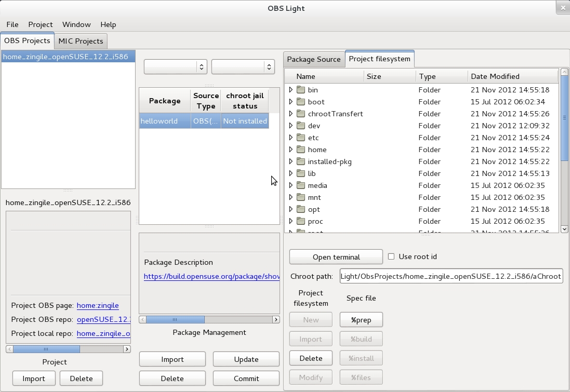Viewport: 570px width, 392px height.
Task: Click the bin folder icon
Action: [301, 89]
